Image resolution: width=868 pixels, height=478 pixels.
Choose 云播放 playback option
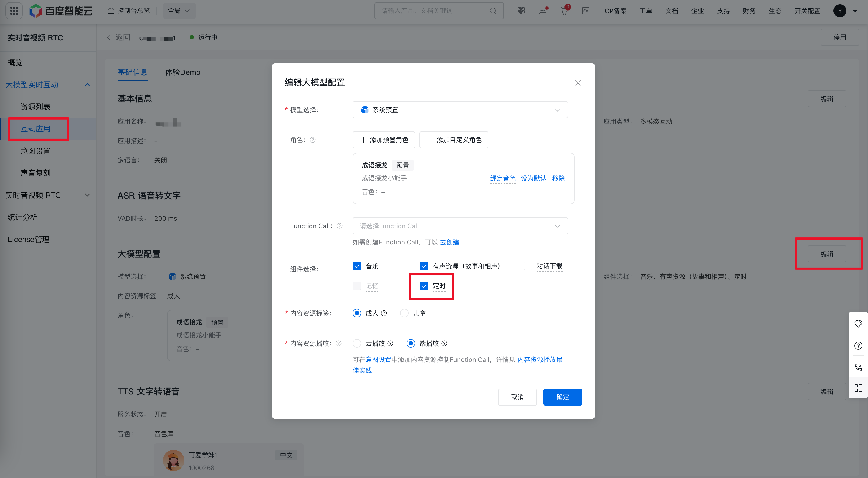tap(357, 343)
